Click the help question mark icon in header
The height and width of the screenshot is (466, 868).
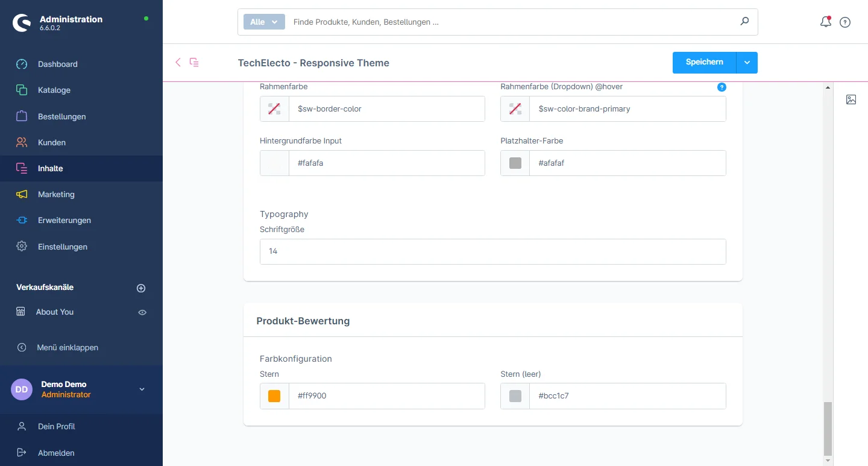pyautogui.click(x=845, y=22)
